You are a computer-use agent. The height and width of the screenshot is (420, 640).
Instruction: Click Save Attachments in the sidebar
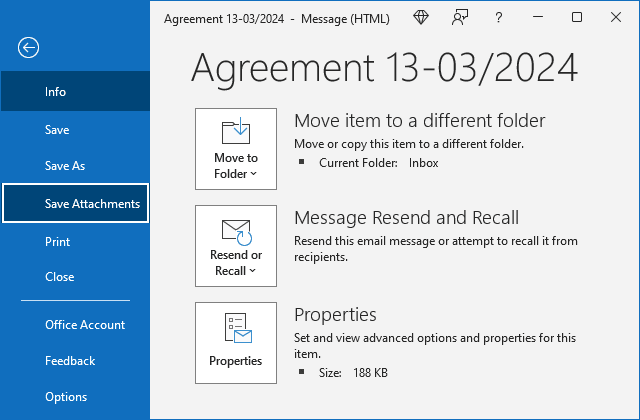(x=92, y=204)
